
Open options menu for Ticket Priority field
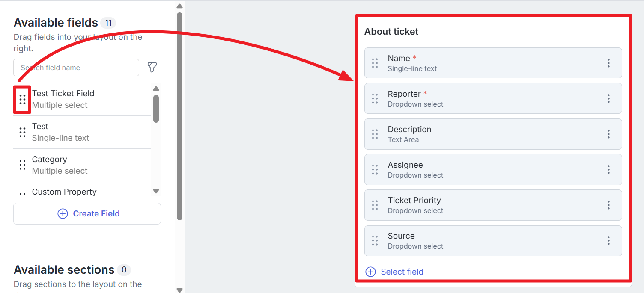coord(608,205)
